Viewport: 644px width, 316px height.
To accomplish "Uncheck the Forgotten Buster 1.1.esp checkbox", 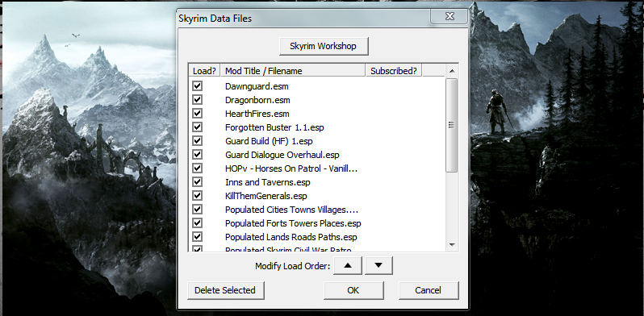I will click(198, 127).
